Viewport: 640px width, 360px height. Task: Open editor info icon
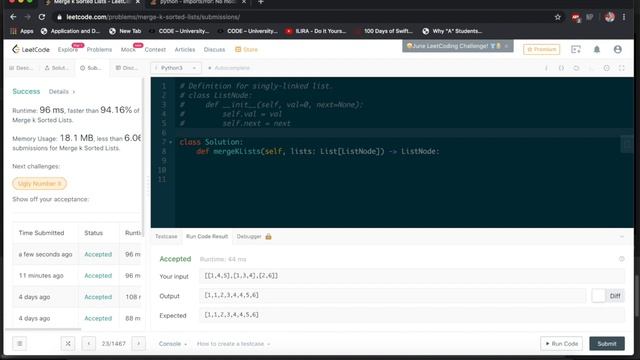pos(546,68)
